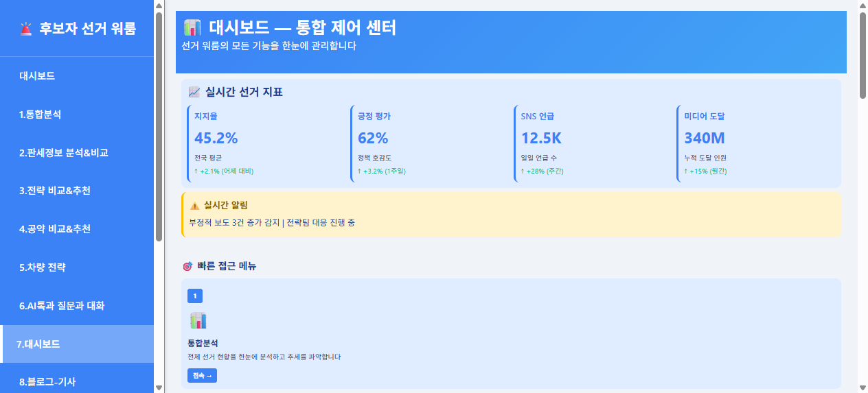Open 1.통합분석 sidebar menu item
The width and height of the screenshot is (868, 393).
[40, 115]
